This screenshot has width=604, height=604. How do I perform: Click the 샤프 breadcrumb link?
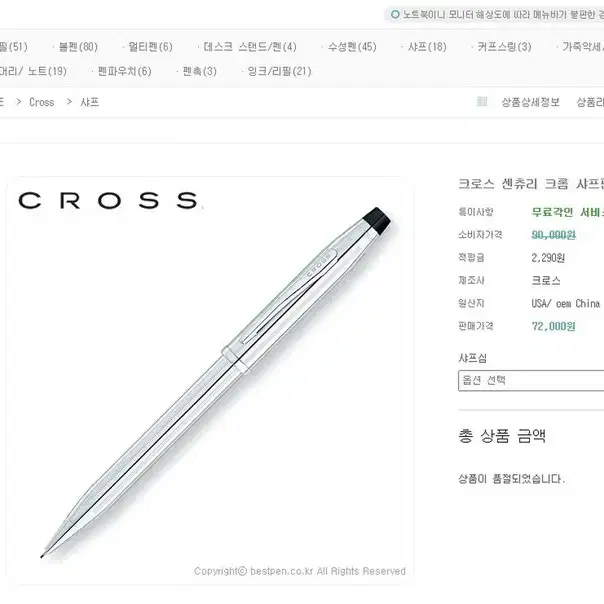[90, 102]
